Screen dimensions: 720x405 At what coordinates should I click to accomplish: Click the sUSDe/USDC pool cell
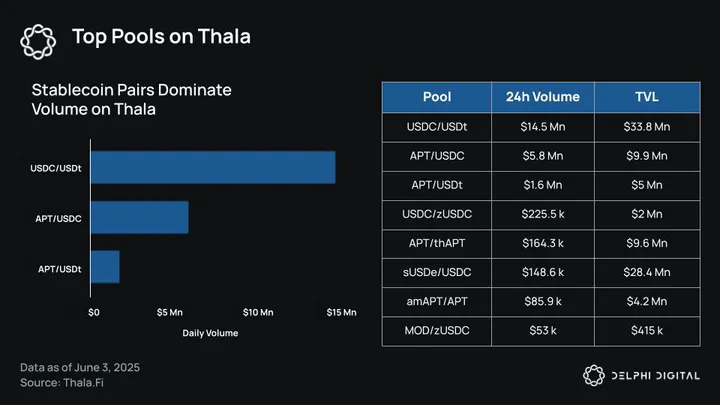(437, 272)
